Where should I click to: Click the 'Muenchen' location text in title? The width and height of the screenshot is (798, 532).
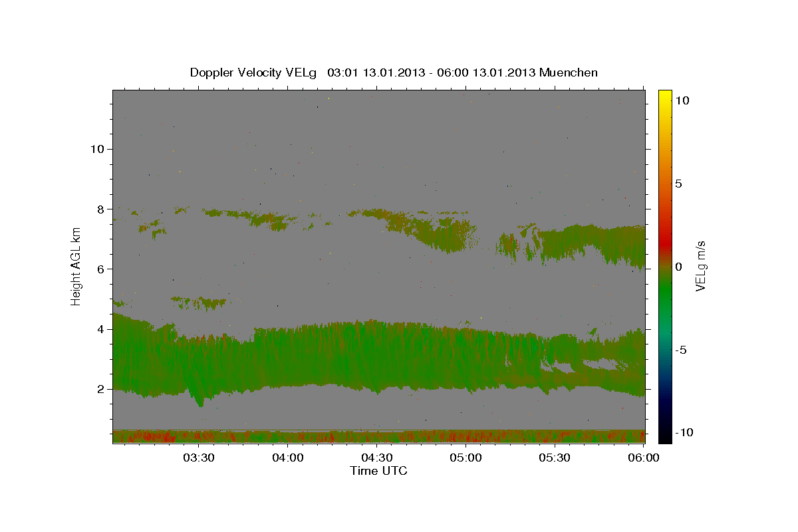569,72
